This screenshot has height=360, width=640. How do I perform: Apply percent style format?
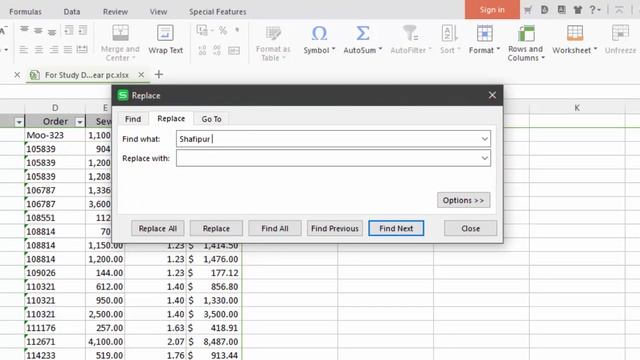223,30
